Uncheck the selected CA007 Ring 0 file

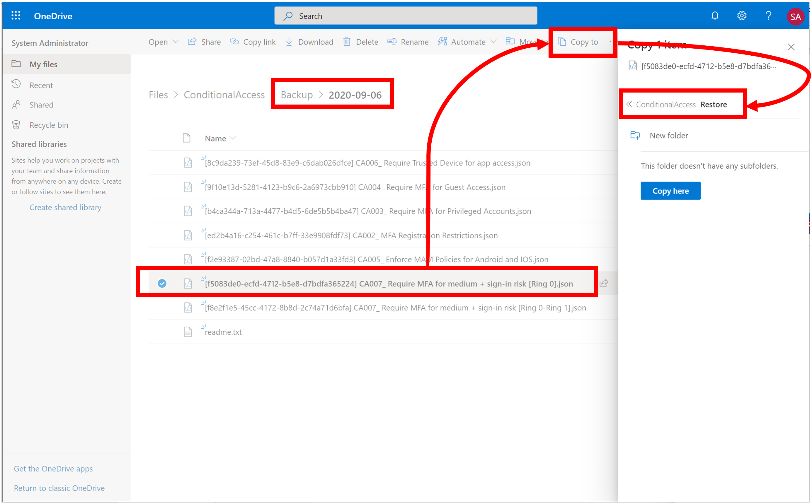[x=162, y=283]
